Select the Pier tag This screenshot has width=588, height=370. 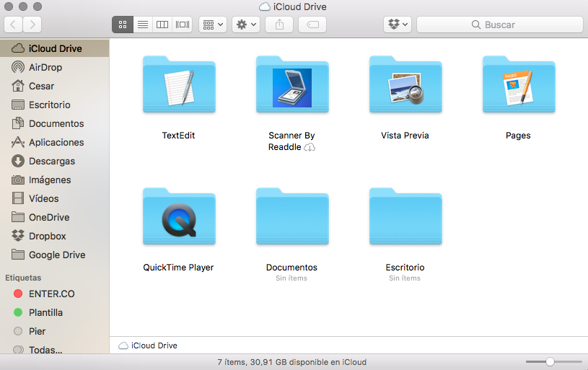tap(55, 331)
